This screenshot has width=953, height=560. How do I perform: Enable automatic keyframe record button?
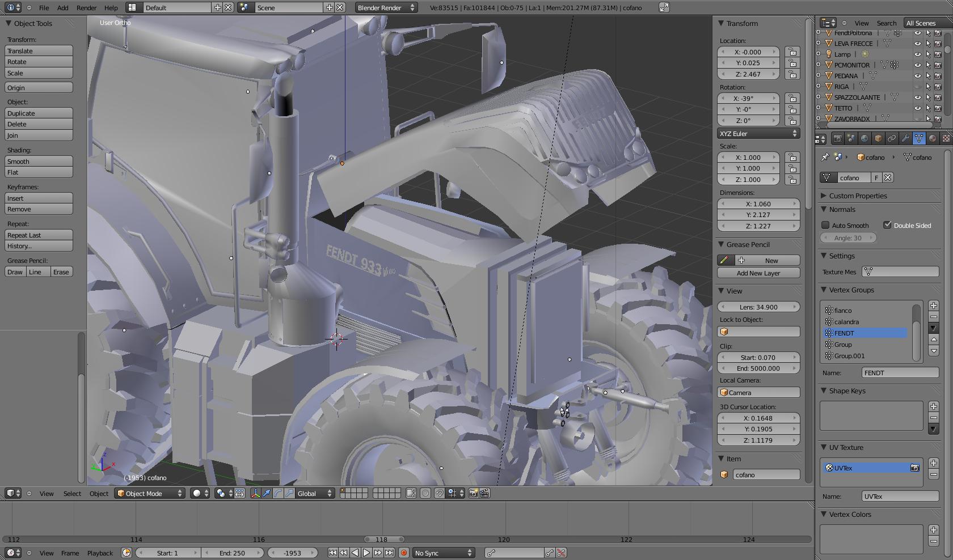tap(404, 553)
